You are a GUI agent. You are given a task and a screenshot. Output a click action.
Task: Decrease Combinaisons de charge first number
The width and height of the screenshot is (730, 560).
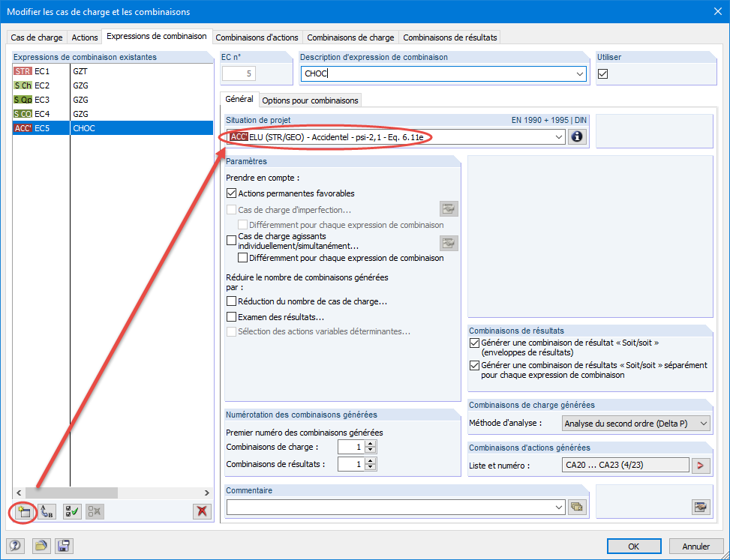(x=371, y=451)
